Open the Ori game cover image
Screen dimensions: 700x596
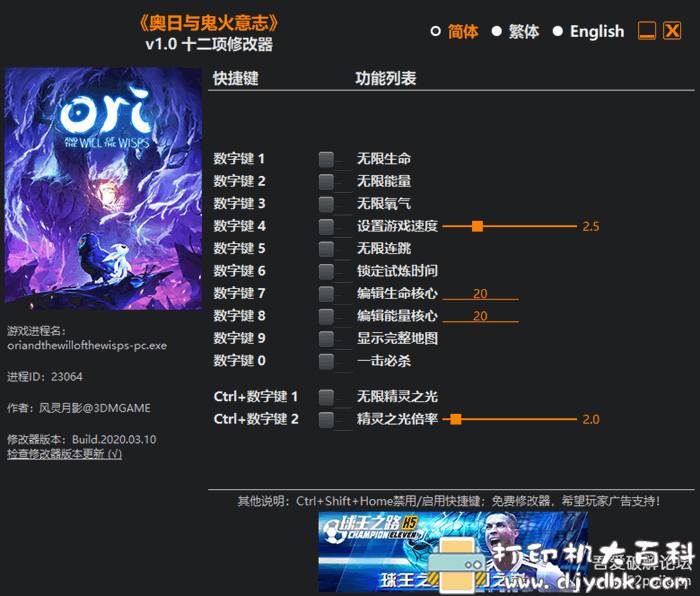103,188
